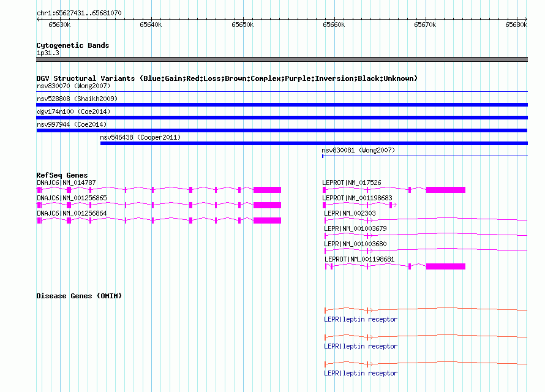Click the LEPROT|NM_001198683 gene label

pyautogui.click(x=357, y=198)
